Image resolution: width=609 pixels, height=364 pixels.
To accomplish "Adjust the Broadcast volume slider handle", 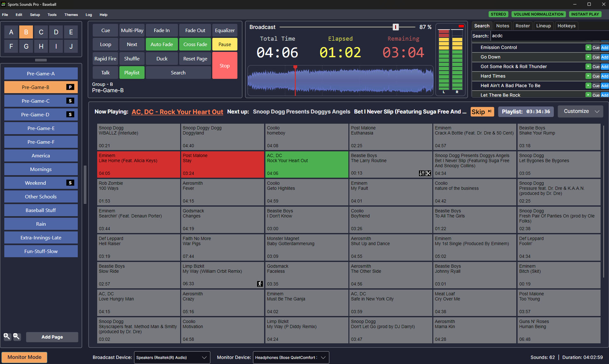I will click(395, 27).
